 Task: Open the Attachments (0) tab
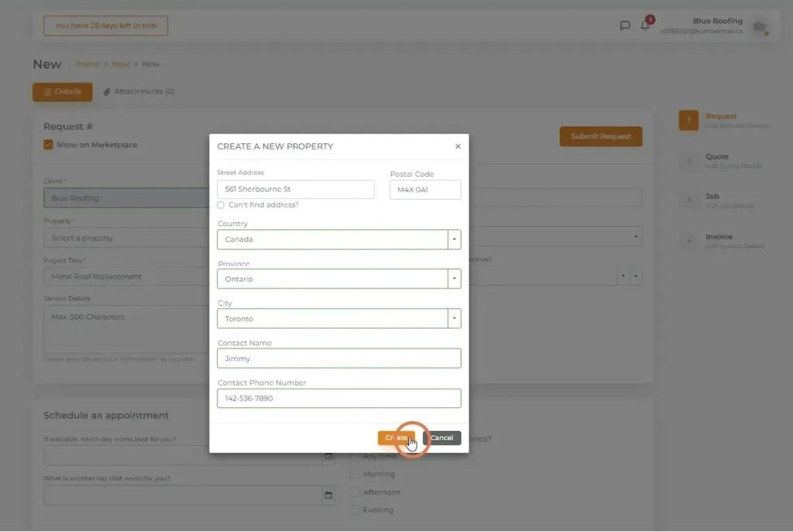[x=138, y=91]
